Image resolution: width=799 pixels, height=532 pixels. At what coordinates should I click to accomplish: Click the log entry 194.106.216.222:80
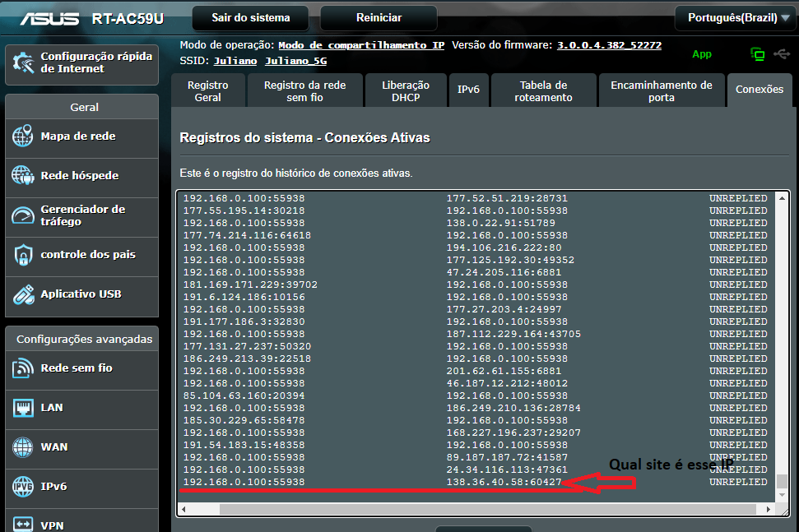tap(504, 248)
